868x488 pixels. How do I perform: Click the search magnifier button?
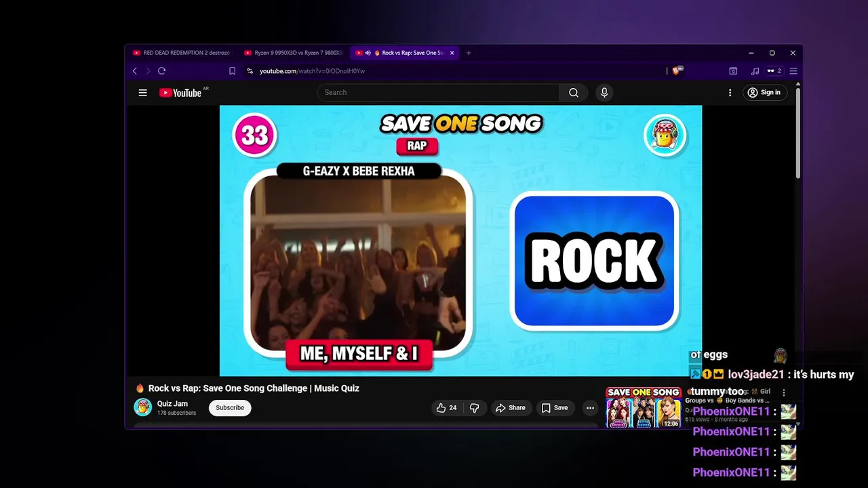574,93
